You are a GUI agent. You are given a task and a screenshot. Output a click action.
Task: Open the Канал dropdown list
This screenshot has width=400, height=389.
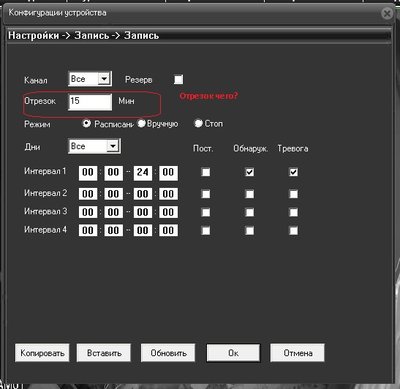click(x=104, y=79)
